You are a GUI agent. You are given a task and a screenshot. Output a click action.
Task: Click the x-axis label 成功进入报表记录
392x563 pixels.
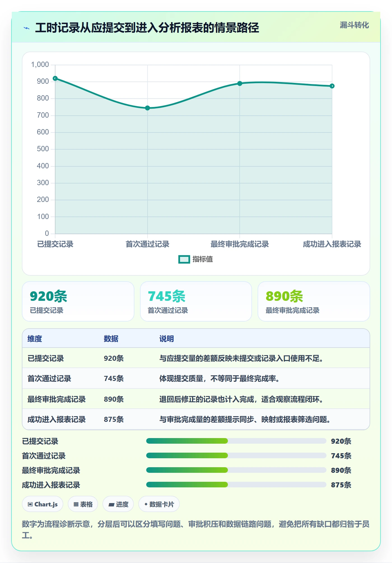(x=332, y=244)
